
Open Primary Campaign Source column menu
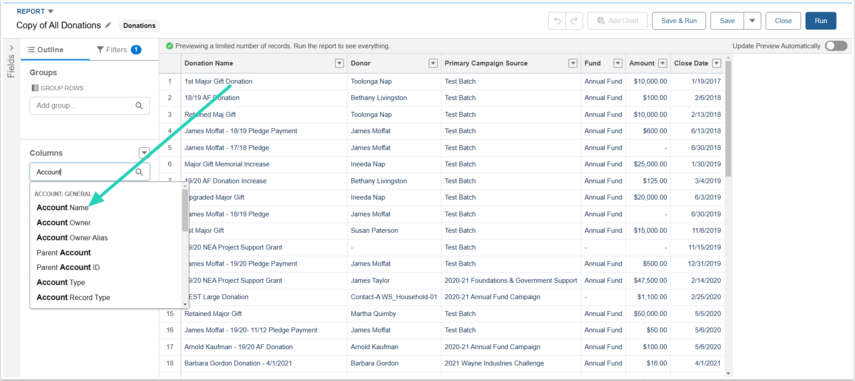573,63
